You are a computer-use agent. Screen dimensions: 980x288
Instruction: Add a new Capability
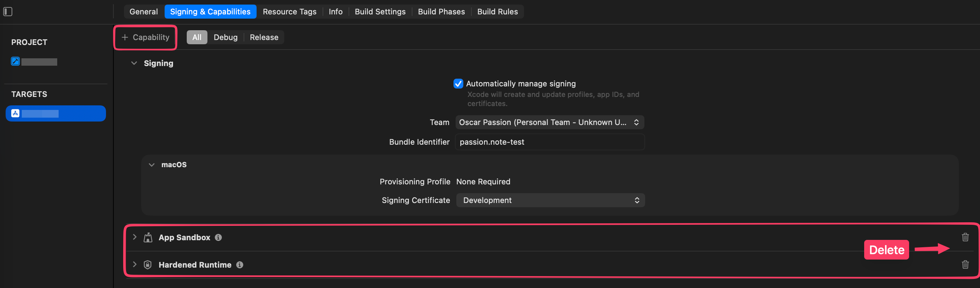(x=145, y=37)
